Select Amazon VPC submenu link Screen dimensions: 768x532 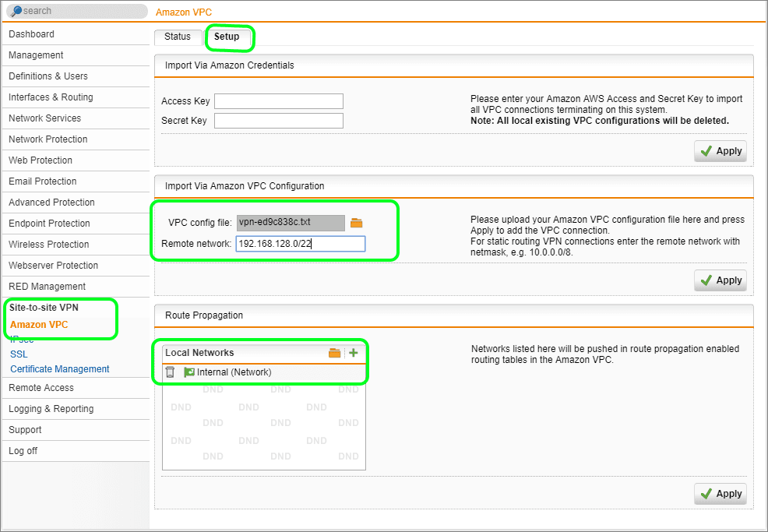click(x=39, y=325)
